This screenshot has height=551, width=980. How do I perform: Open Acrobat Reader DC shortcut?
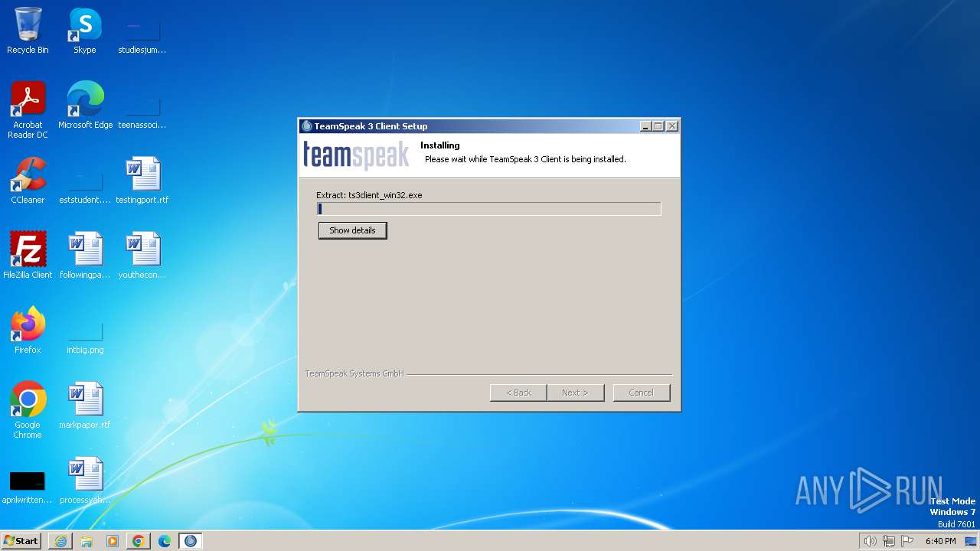[x=28, y=110]
